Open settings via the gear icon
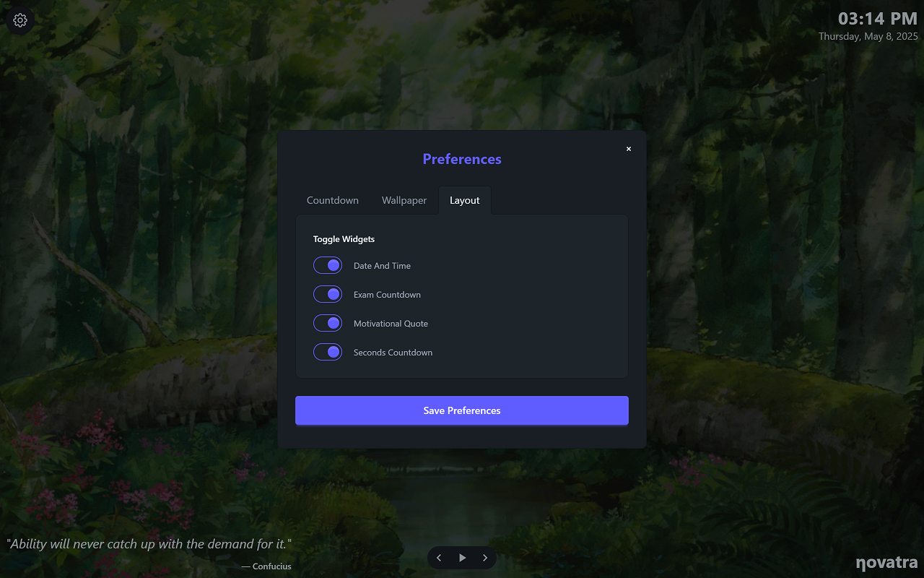924x578 pixels. click(x=20, y=20)
